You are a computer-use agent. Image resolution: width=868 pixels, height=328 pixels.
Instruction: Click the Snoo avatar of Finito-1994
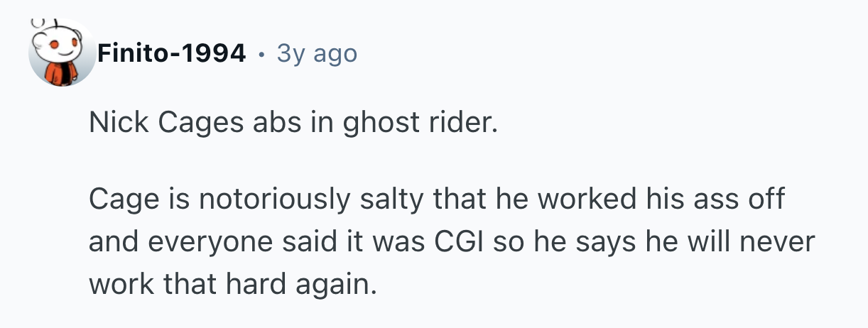pos(63,53)
